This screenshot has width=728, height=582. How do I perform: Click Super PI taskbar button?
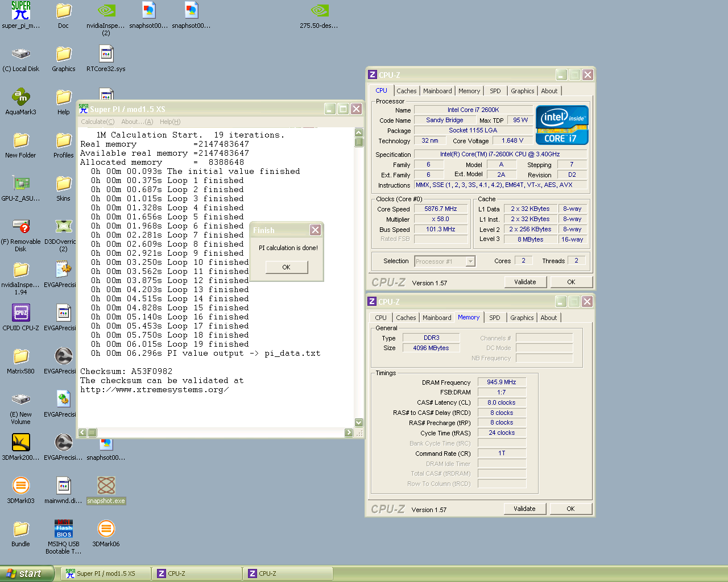point(105,573)
